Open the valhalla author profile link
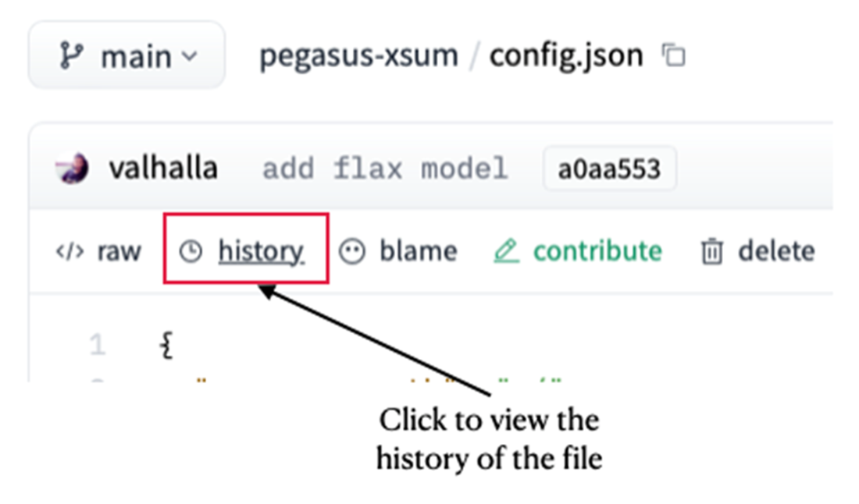 [163, 169]
